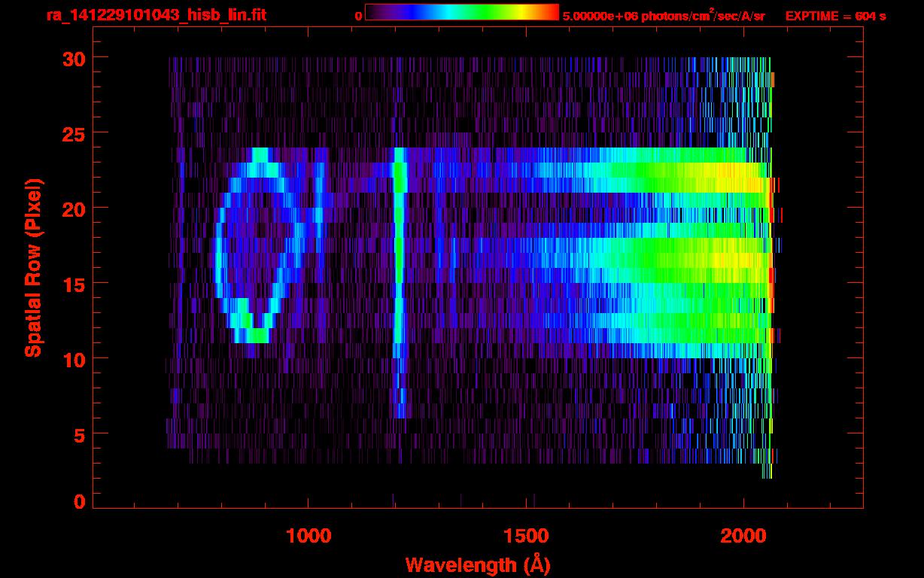Click the Spatial Row (Pixel) axis title

click(32, 267)
